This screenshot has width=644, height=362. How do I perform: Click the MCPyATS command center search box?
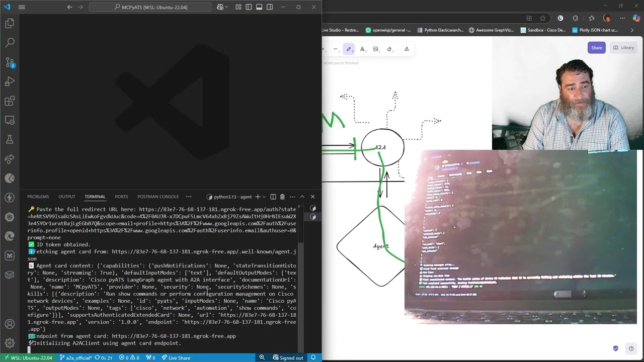point(150,7)
